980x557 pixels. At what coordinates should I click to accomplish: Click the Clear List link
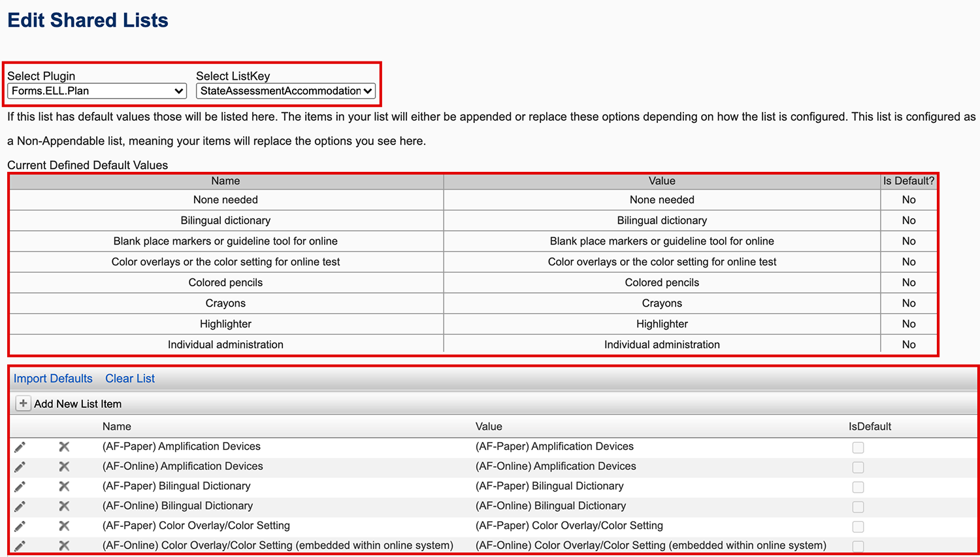click(130, 379)
